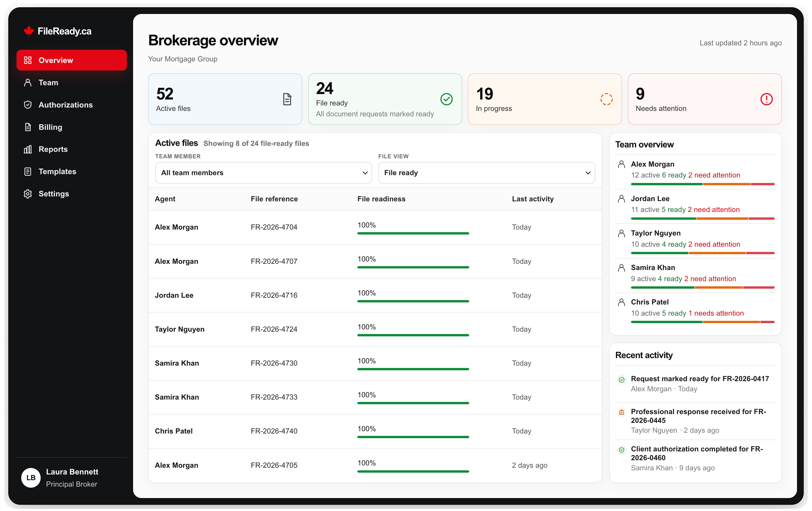Click the readiness bar for FR-2026-4707
This screenshot has height=511, width=812.
click(x=413, y=267)
